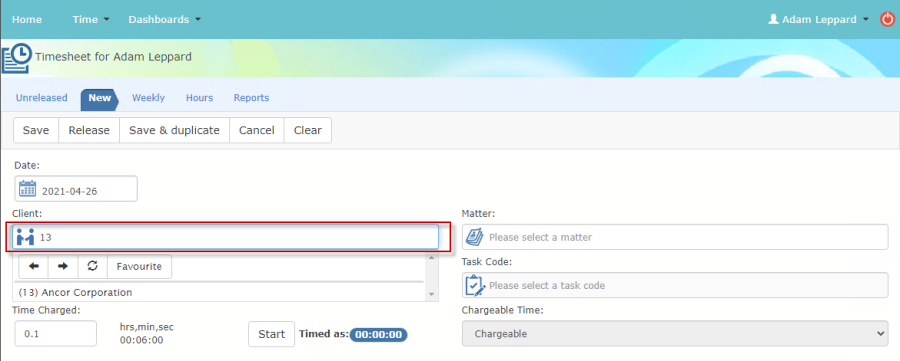Open the Dashboards menu dropdown
Screen dimensions: 900x361
(x=165, y=20)
